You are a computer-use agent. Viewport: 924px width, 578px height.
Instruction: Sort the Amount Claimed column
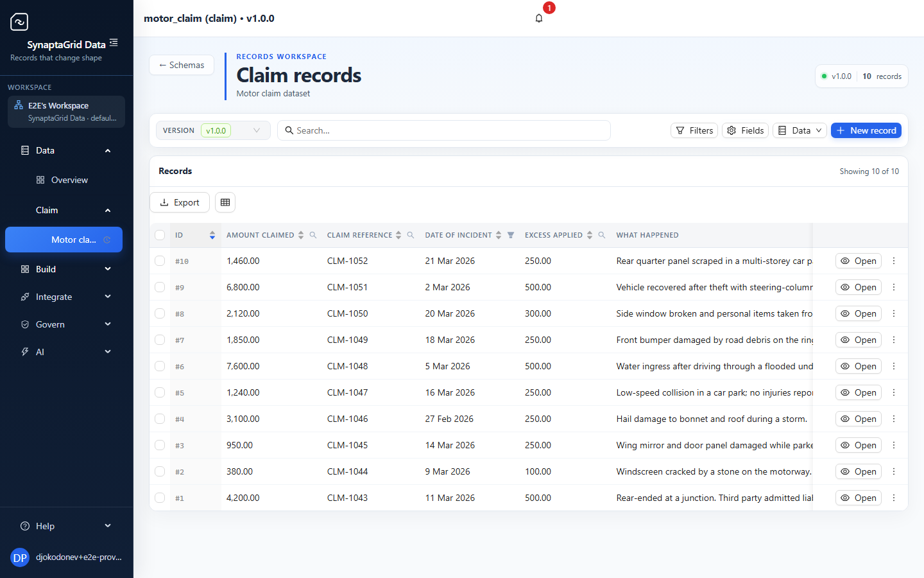coord(301,235)
